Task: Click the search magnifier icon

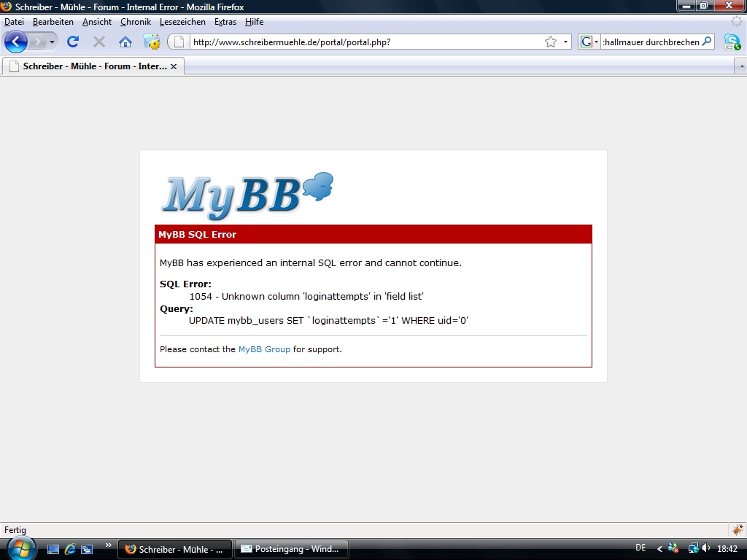Action: point(707,42)
